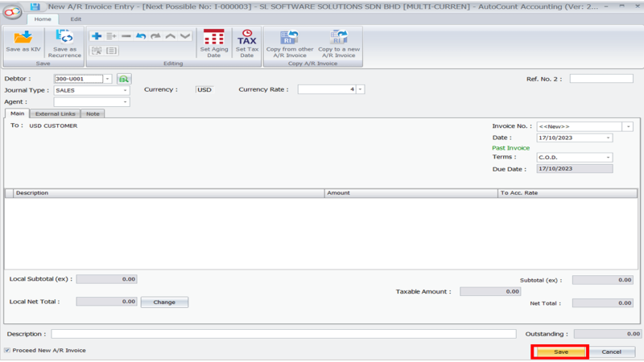Toggle Proceed New A/R Invoice checkbox

pos(7,350)
